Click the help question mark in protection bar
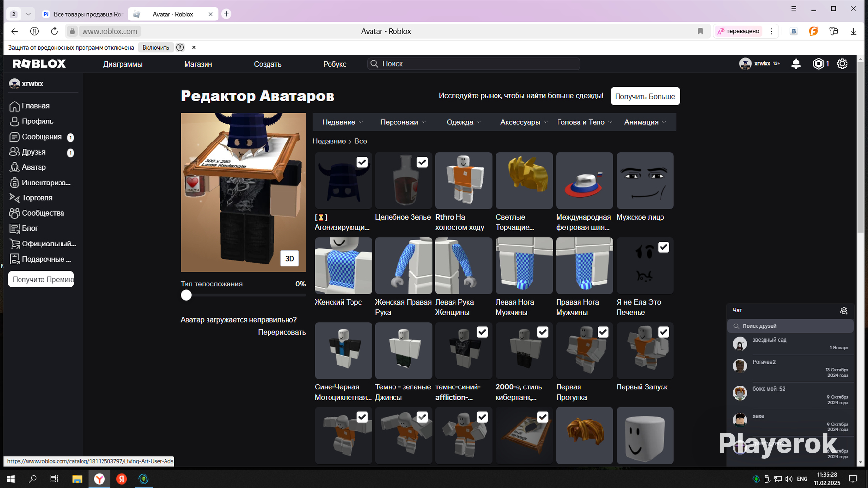This screenshot has height=488, width=868. tap(180, 47)
